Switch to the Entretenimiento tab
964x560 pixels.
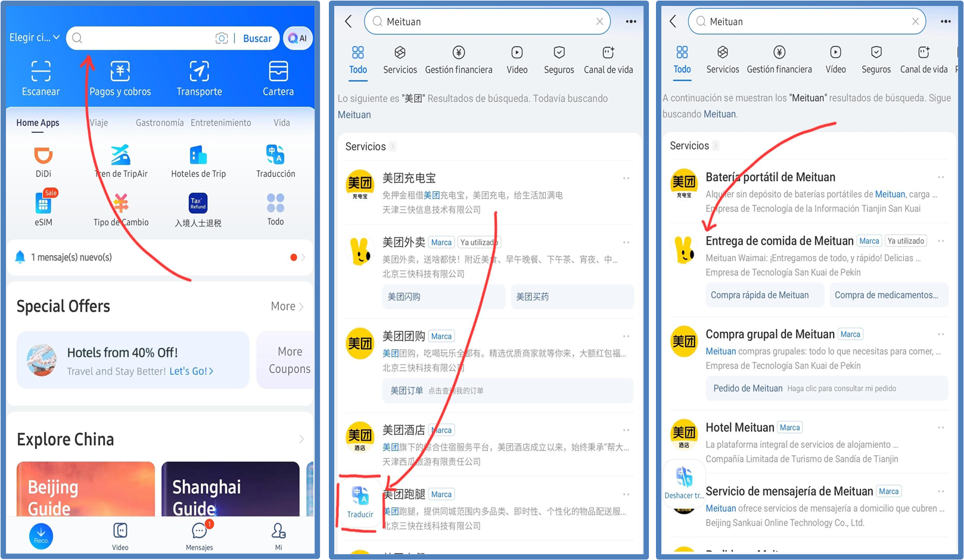[221, 123]
